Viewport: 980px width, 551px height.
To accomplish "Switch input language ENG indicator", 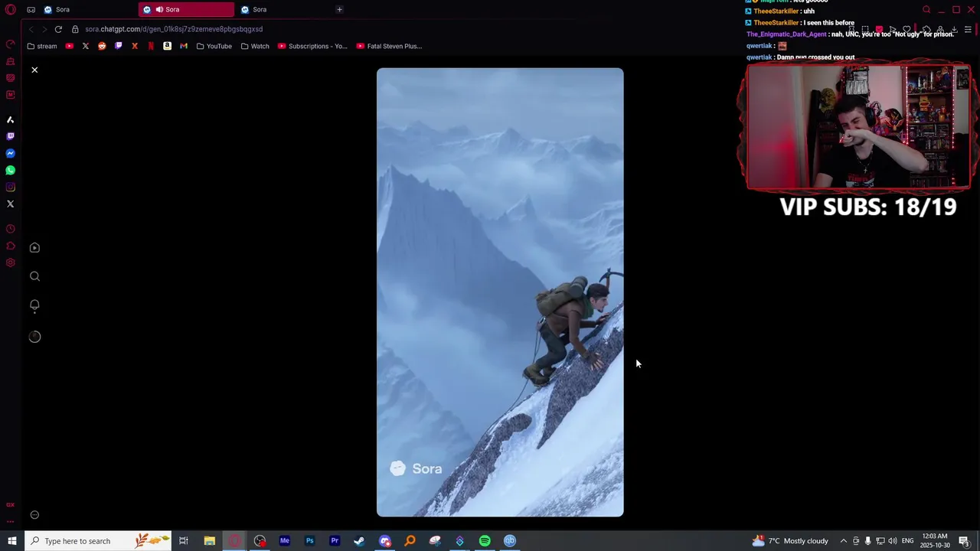I will tap(907, 541).
